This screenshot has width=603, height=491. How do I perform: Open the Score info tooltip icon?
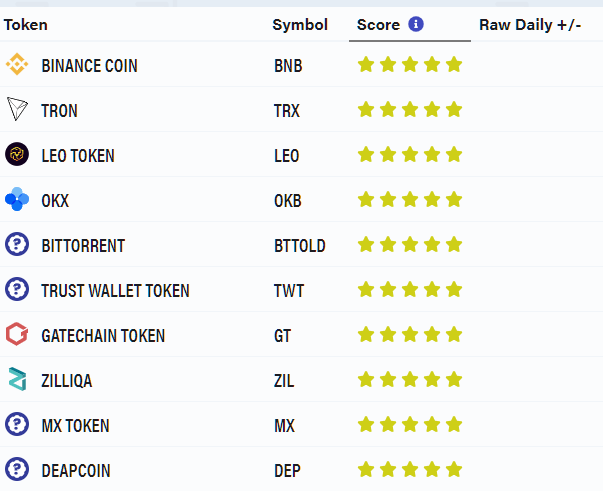coord(416,24)
